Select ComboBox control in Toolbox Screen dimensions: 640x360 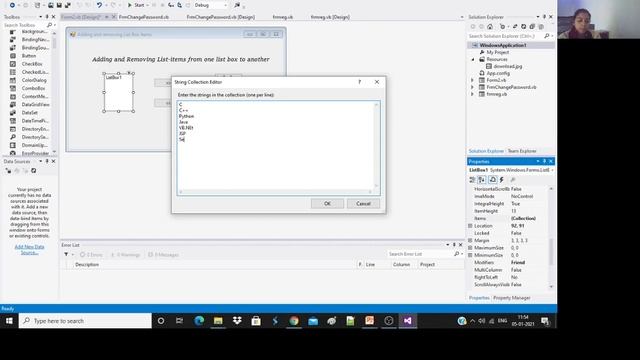click(33, 89)
